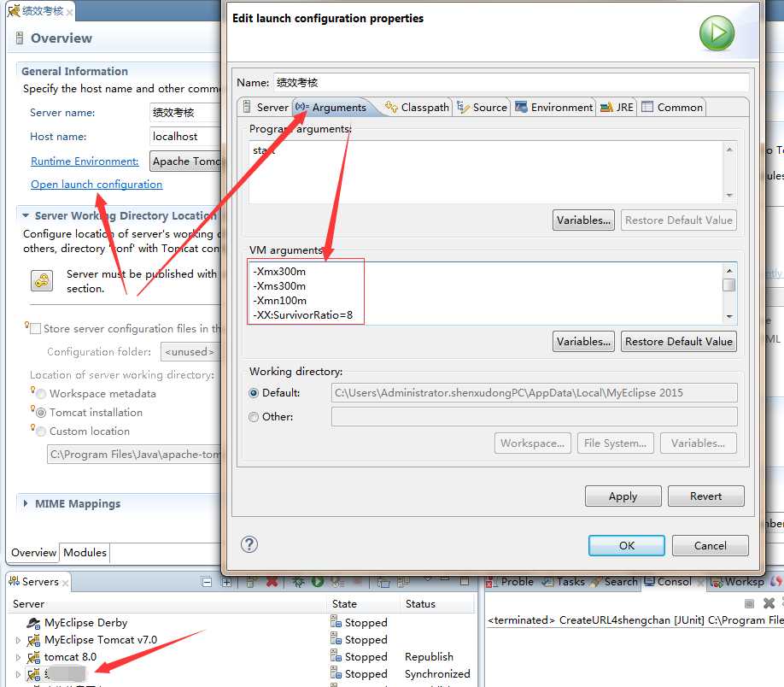Image resolution: width=784 pixels, height=687 pixels.
Task: Click VM arguments scrollbar thumb
Action: coord(729,285)
